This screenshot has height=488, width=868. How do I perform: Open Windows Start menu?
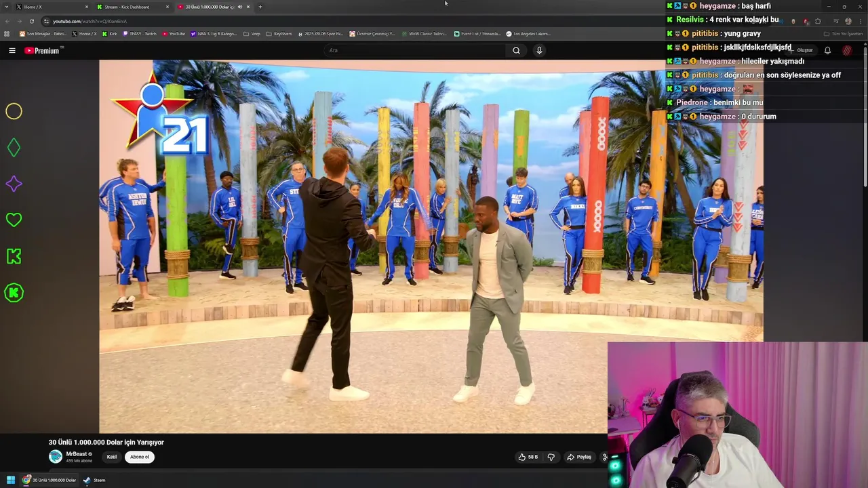[10, 480]
